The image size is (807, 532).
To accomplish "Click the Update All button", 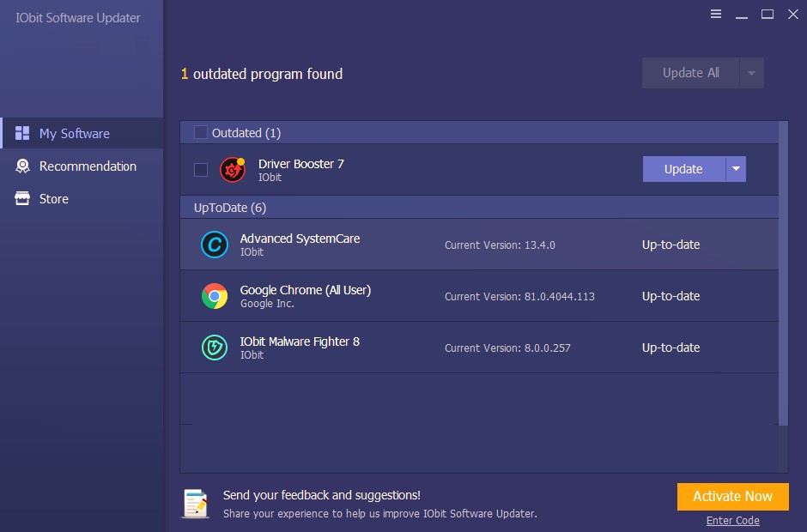I will click(x=691, y=73).
